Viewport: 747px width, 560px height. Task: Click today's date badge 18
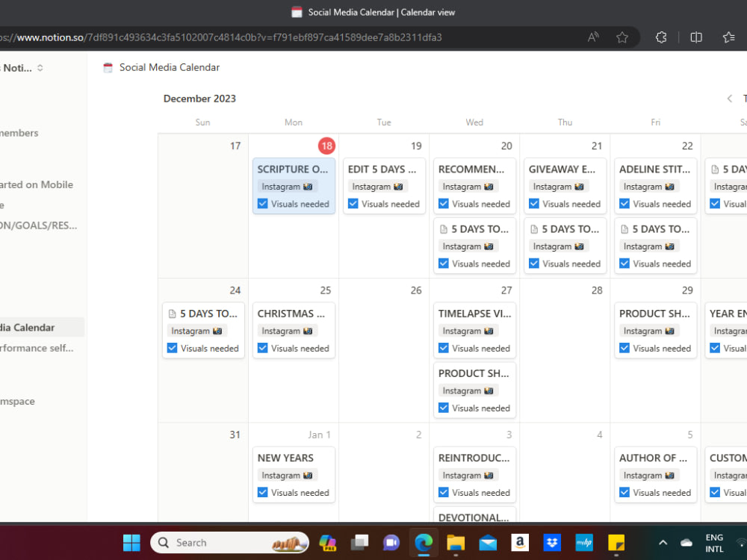click(326, 146)
